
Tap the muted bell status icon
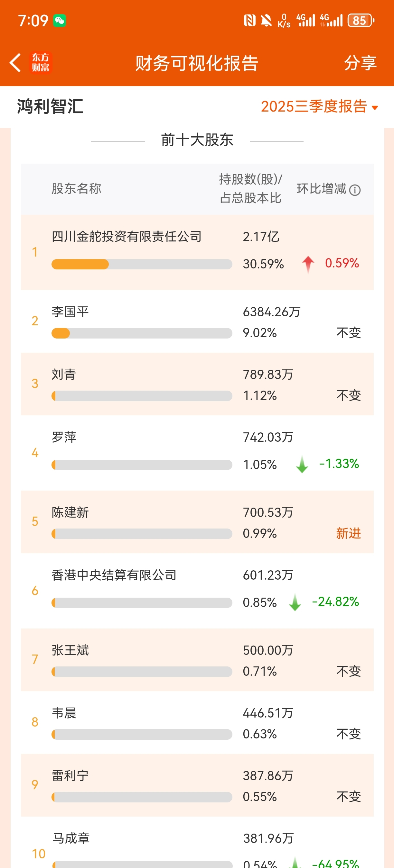266,21
